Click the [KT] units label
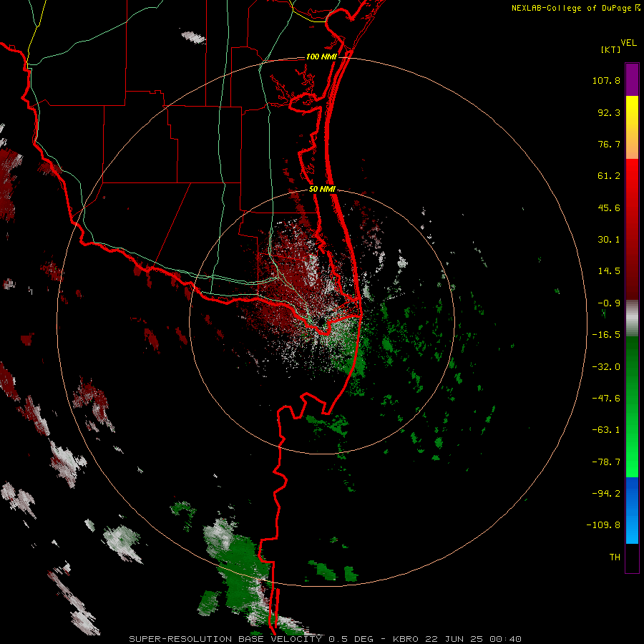644x644 pixels. click(x=610, y=49)
